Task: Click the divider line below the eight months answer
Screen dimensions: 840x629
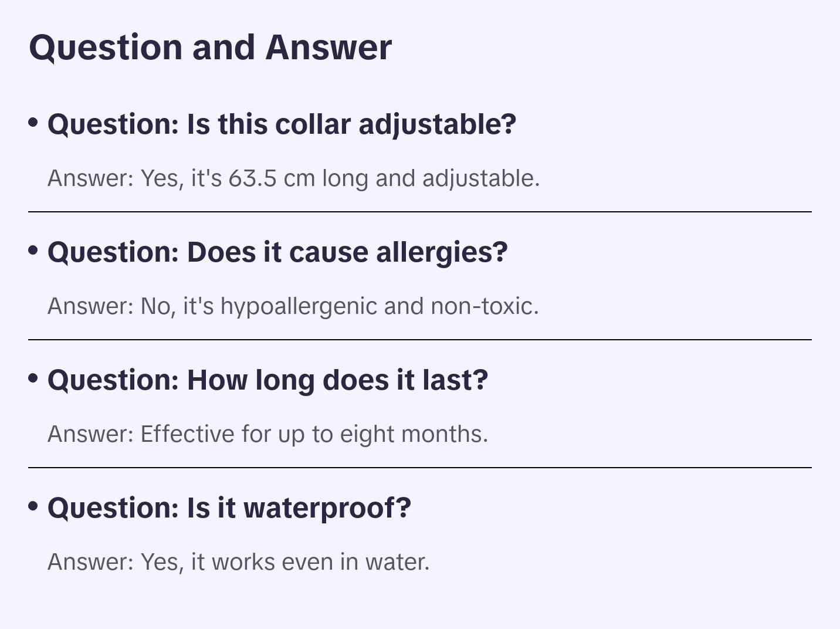Action: click(x=420, y=468)
